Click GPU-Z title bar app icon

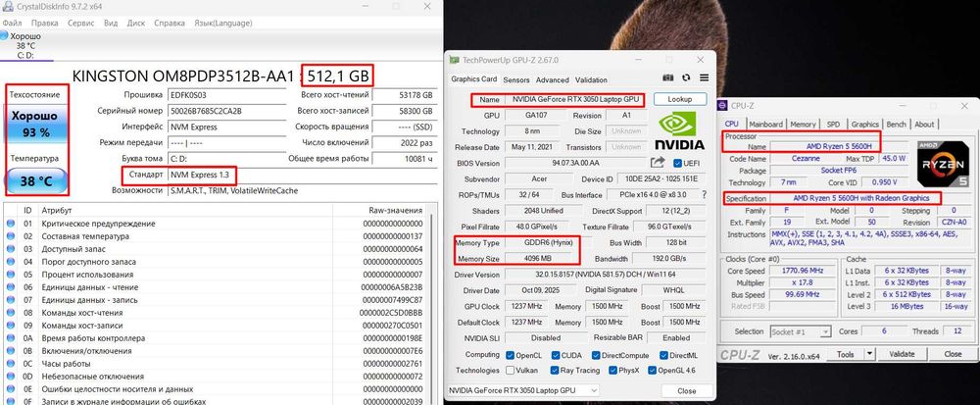pyautogui.click(x=455, y=60)
